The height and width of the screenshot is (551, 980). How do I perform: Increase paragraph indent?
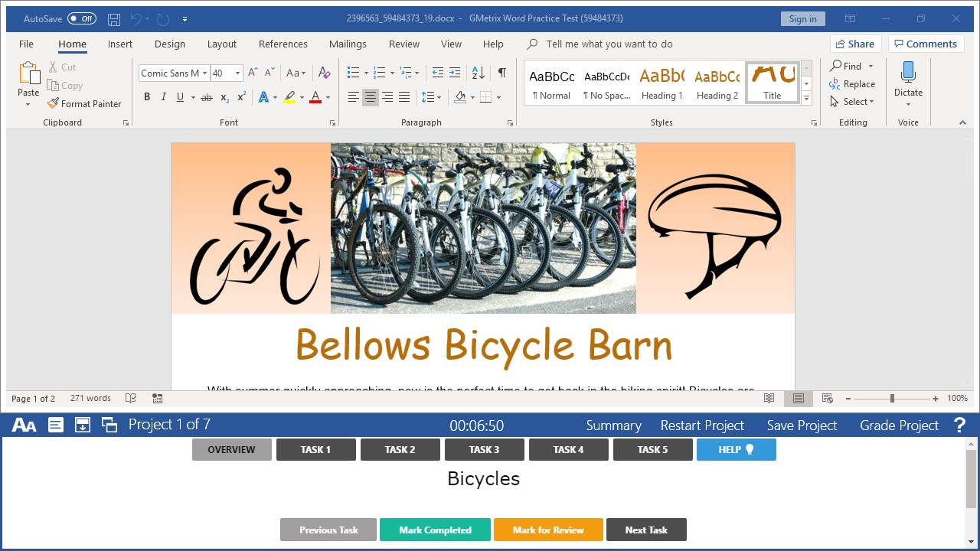[x=455, y=73]
